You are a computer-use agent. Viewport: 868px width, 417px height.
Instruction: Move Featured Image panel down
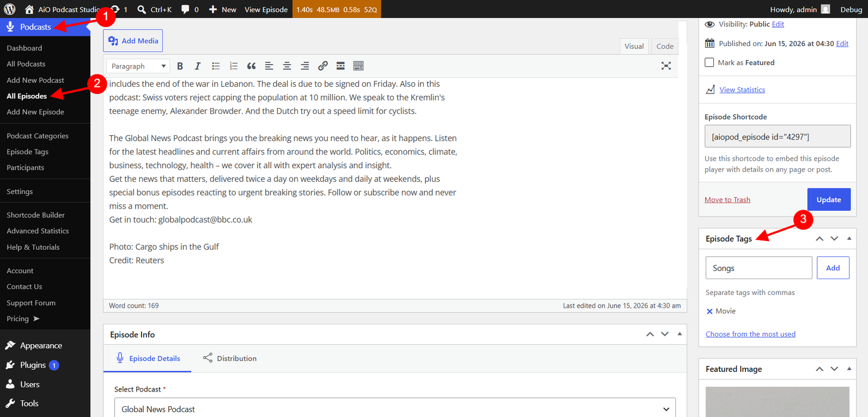click(x=834, y=369)
